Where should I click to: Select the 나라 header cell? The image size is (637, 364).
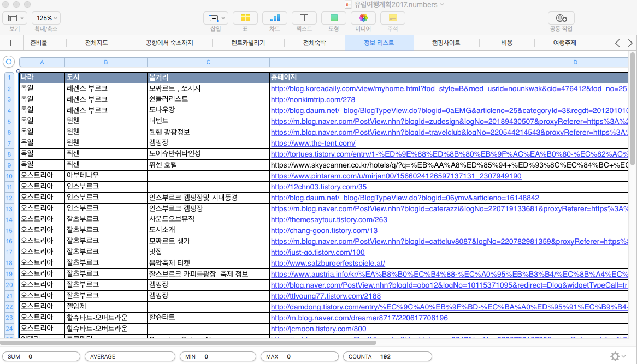coord(42,77)
